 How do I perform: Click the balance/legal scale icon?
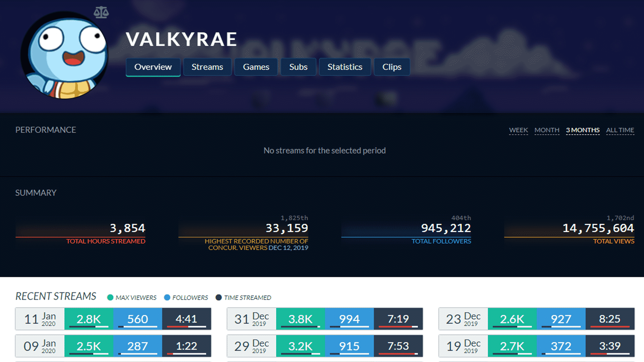tap(101, 12)
